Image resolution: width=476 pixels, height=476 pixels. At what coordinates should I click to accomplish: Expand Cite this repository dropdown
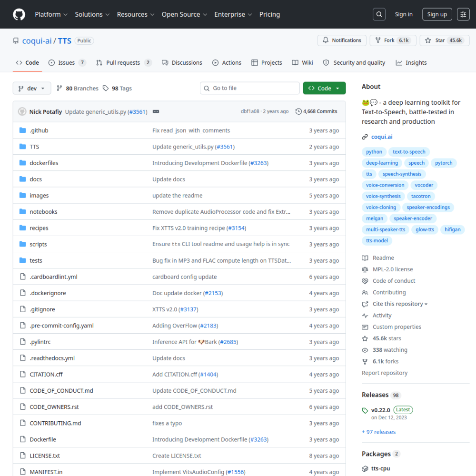click(x=400, y=304)
